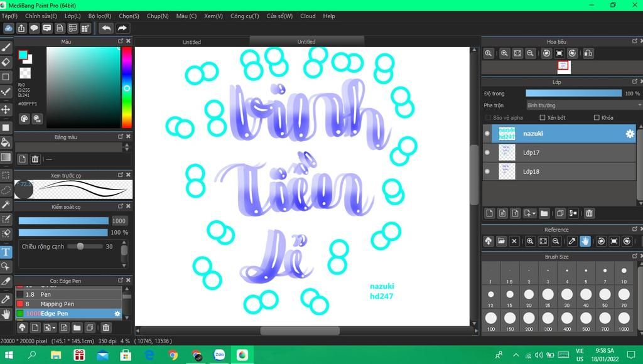Select the Hand tool
Image resolution: width=643 pixels, height=364 pixels.
click(x=6, y=314)
